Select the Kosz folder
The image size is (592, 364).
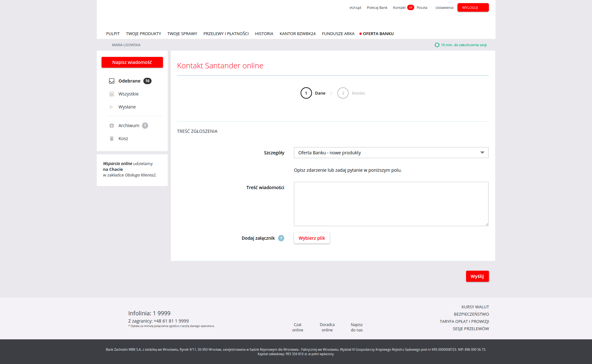(x=123, y=139)
